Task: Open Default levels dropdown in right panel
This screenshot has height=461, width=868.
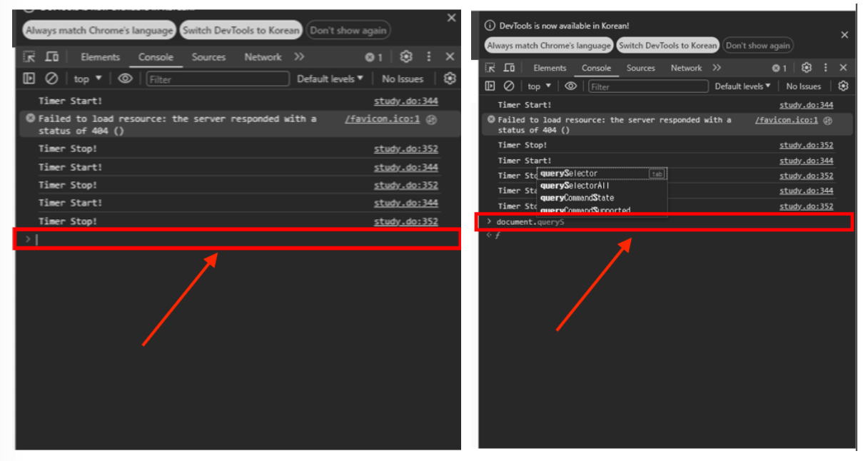Action: point(742,86)
